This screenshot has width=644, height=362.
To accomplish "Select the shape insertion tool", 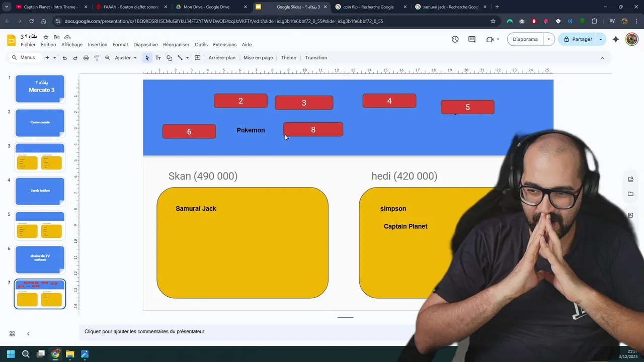I will (x=169, y=58).
